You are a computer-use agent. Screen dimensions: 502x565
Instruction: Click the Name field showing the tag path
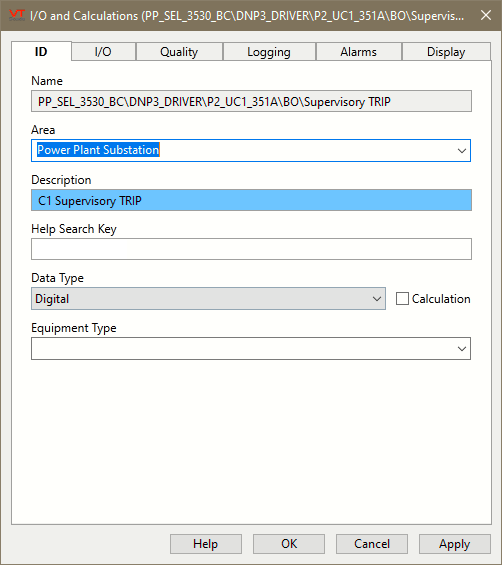(x=251, y=101)
